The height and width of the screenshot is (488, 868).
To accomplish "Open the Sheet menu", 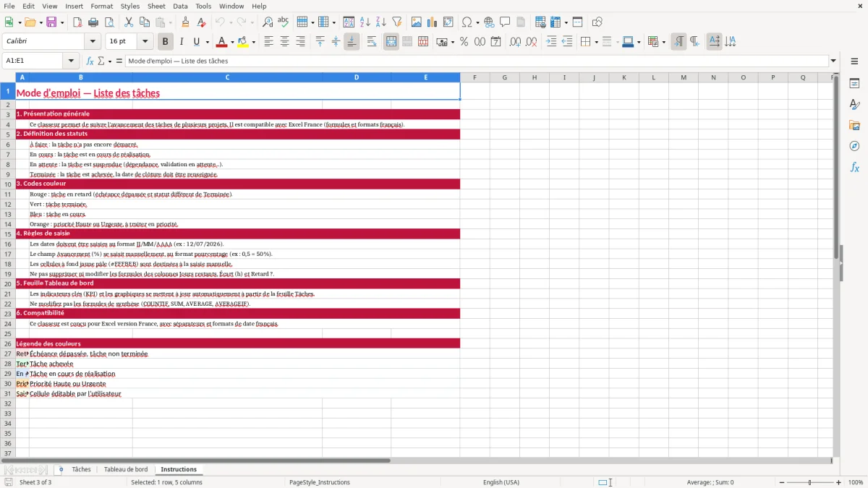I will [x=156, y=6].
